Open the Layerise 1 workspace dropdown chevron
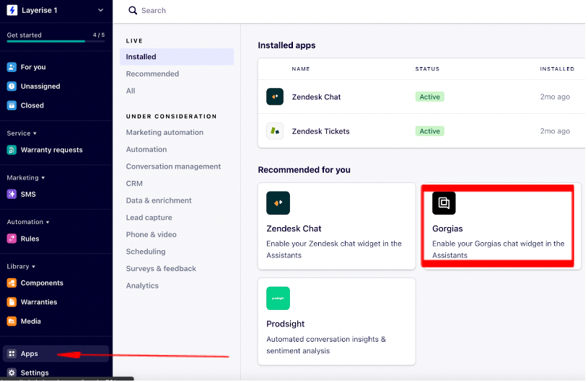Screen dimensions: 588x382 [100, 10]
